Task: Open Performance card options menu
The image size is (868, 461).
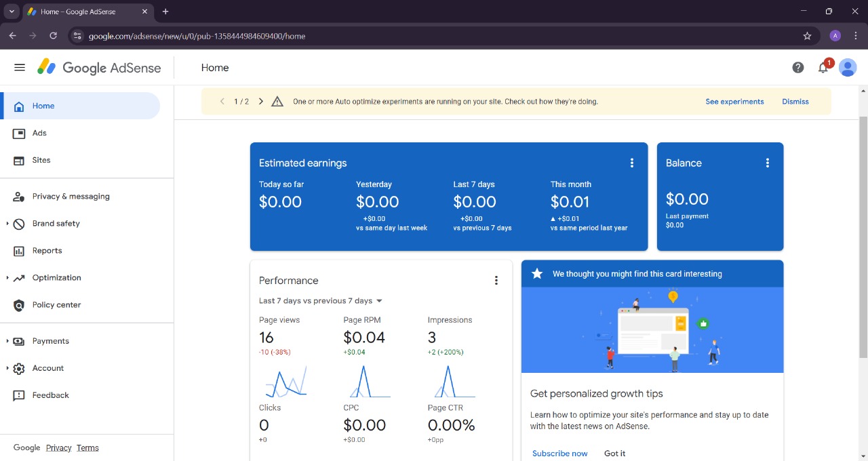Action: [x=496, y=281]
